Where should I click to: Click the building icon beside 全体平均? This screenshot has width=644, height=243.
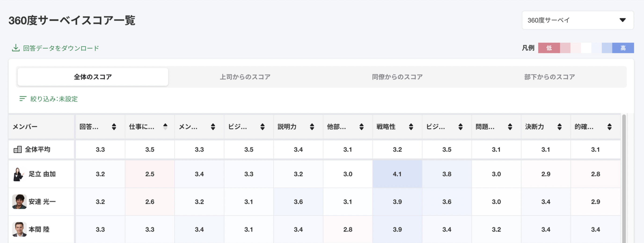pos(18,150)
